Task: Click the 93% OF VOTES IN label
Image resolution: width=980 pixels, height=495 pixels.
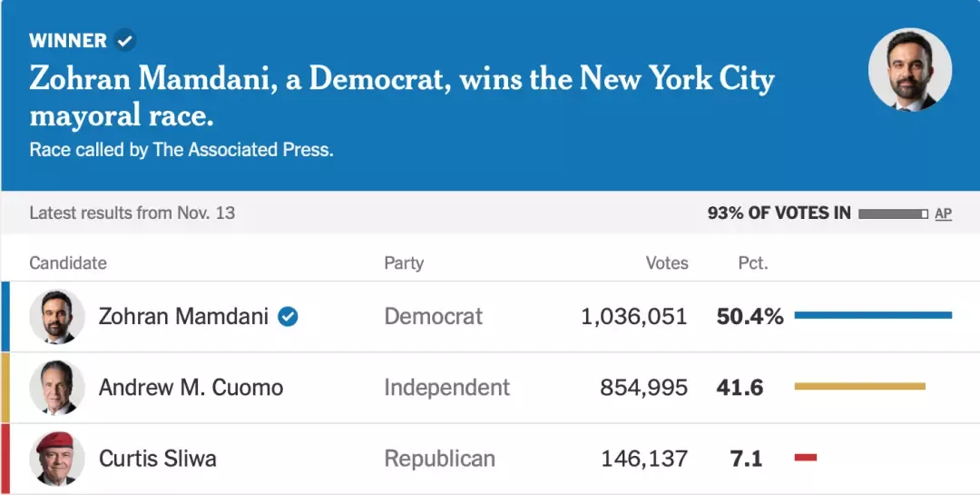Action: pyautogui.click(x=779, y=213)
